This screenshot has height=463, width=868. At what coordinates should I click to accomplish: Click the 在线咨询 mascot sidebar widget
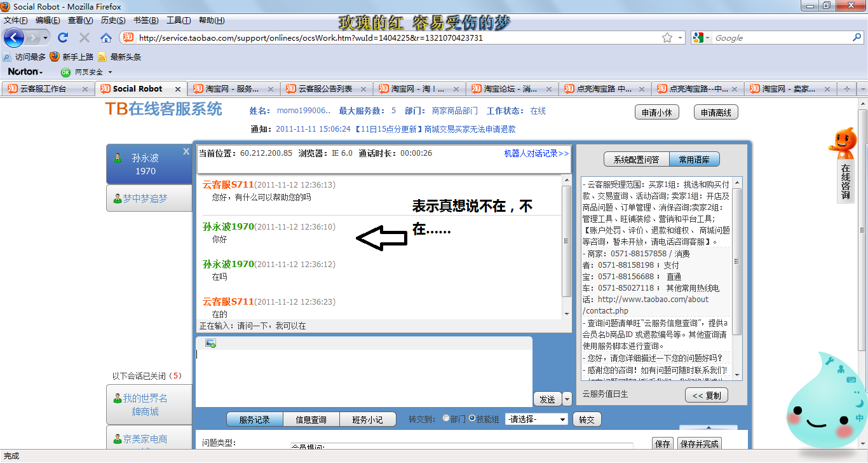[844, 164]
